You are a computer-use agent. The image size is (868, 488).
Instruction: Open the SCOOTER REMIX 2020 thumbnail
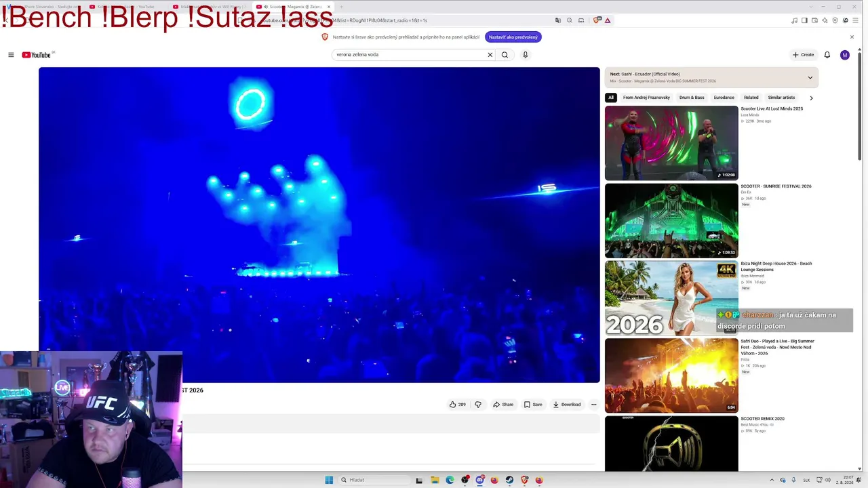[x=671, y=444]
